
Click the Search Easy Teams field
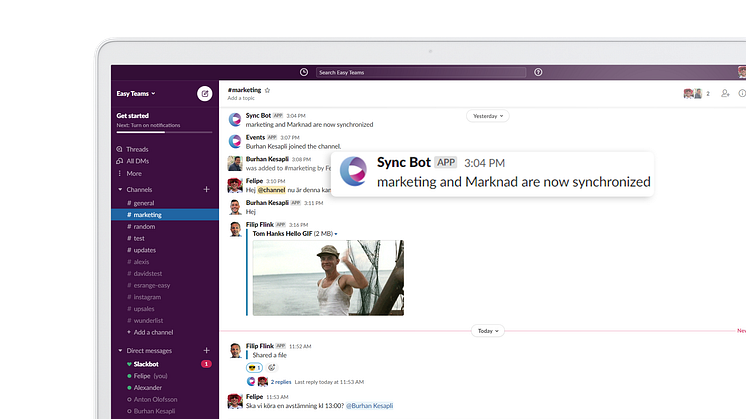pyautogui.click(x=421, y=72)
